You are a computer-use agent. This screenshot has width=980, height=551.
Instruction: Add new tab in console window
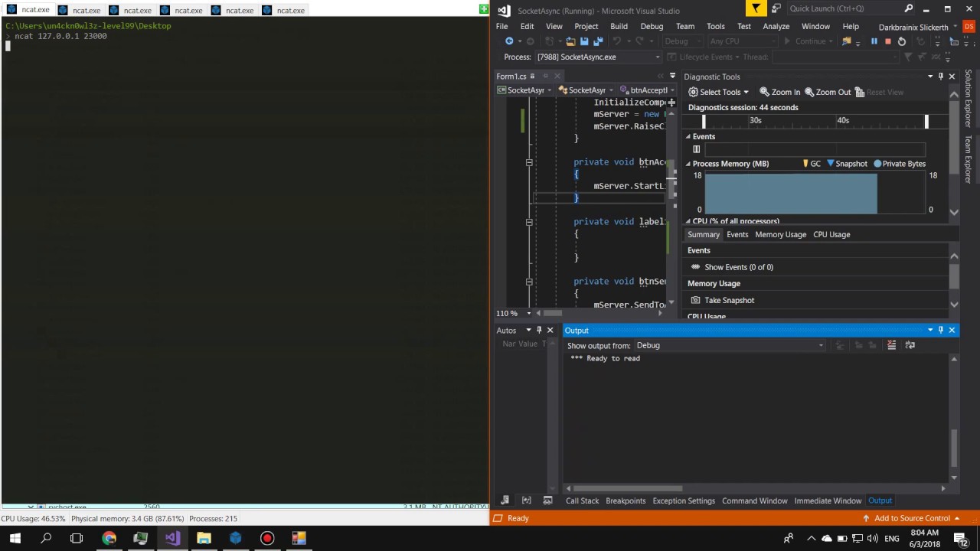pyautogui.click(x=483, y=8)
